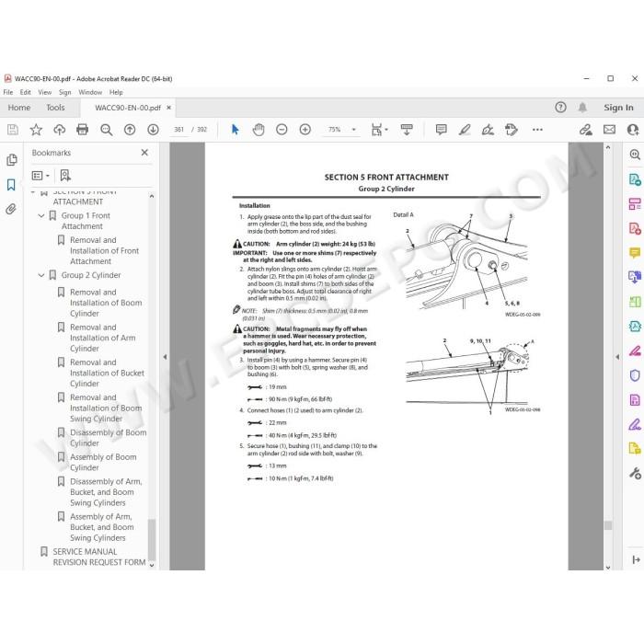644x644 pixels.
Task: Open the File menu
Action: point(8,92)
